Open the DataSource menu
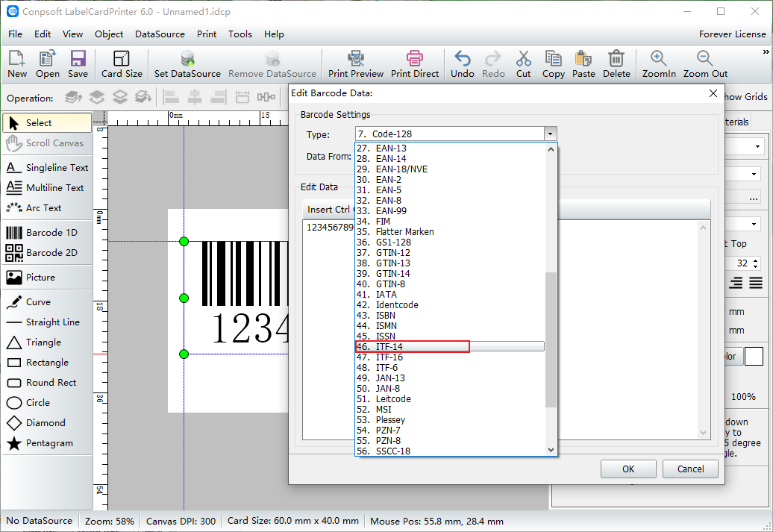The height and width of the screenshot is (532, 773). tap(160, 34)
